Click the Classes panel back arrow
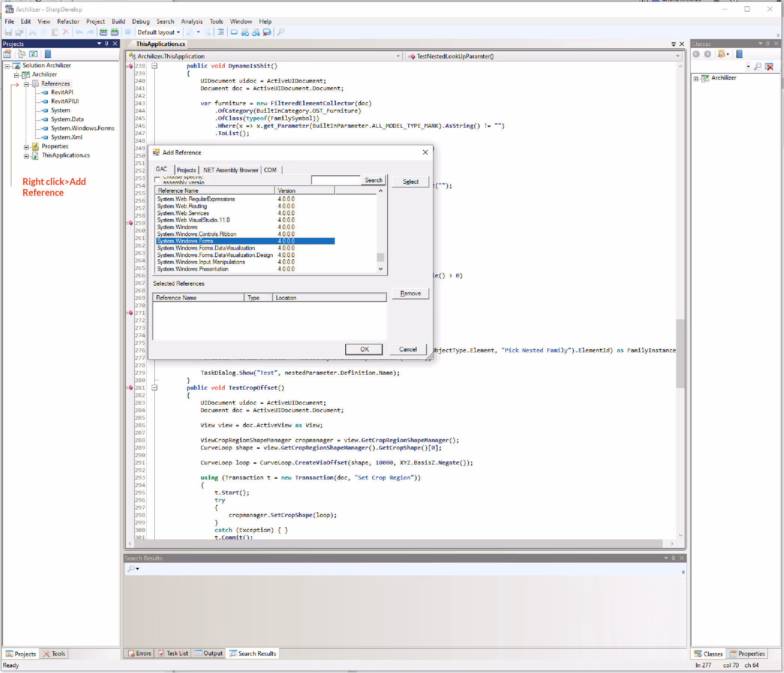 696,54
